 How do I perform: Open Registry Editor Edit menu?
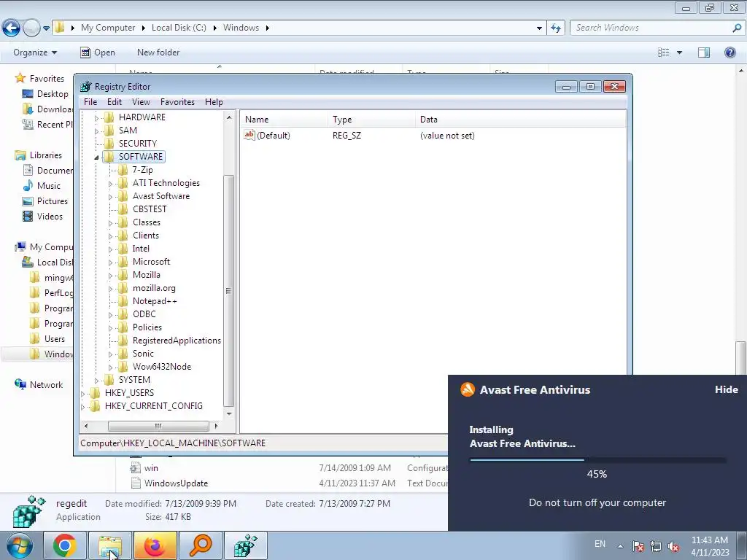pos(115,102)
